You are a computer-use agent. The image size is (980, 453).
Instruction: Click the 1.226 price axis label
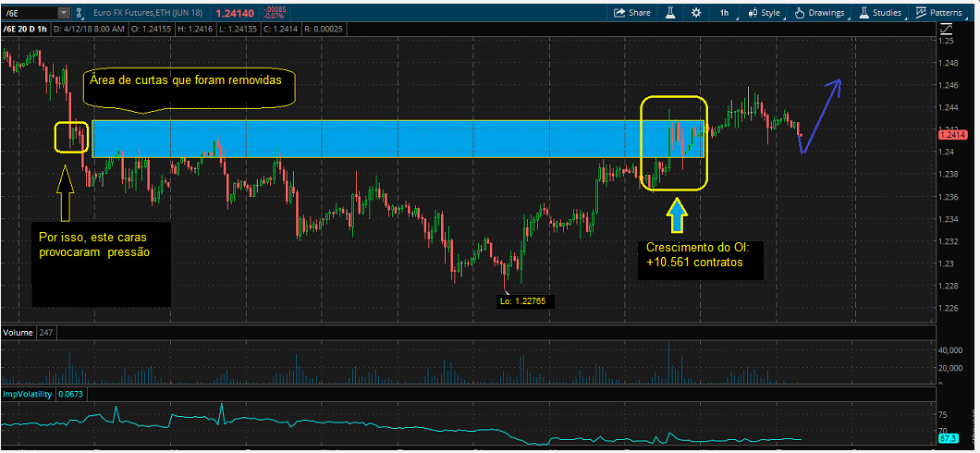(949, 308)
